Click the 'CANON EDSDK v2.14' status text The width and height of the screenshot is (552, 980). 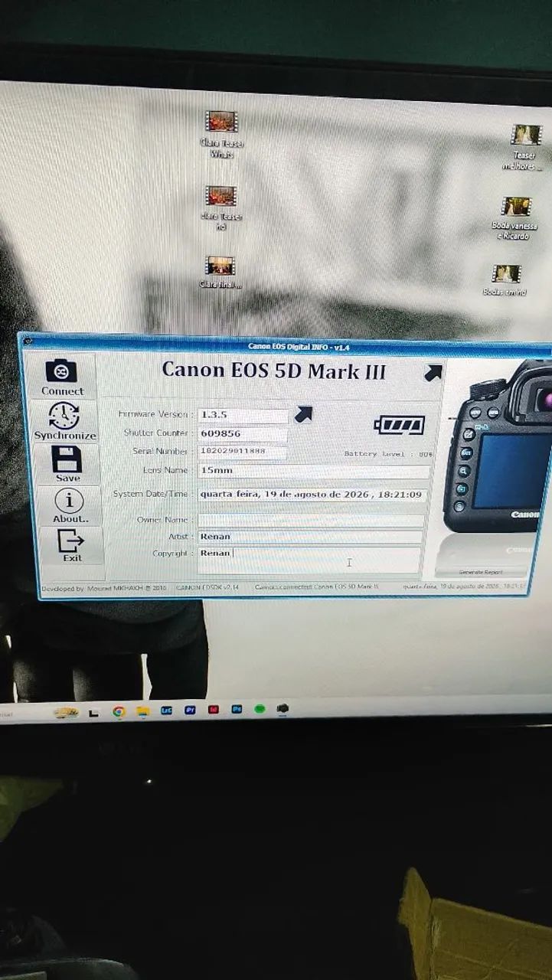[x=207, y=588]
